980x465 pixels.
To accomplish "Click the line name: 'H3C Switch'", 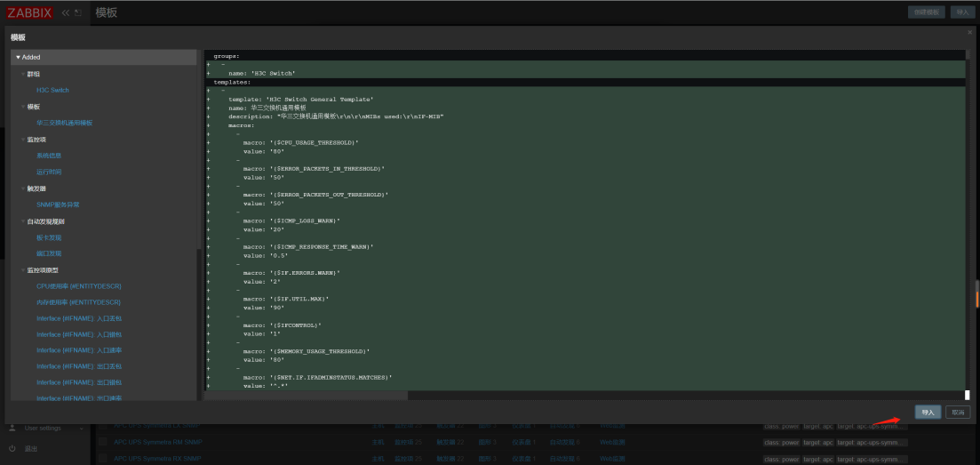I will tap(262, 73).
